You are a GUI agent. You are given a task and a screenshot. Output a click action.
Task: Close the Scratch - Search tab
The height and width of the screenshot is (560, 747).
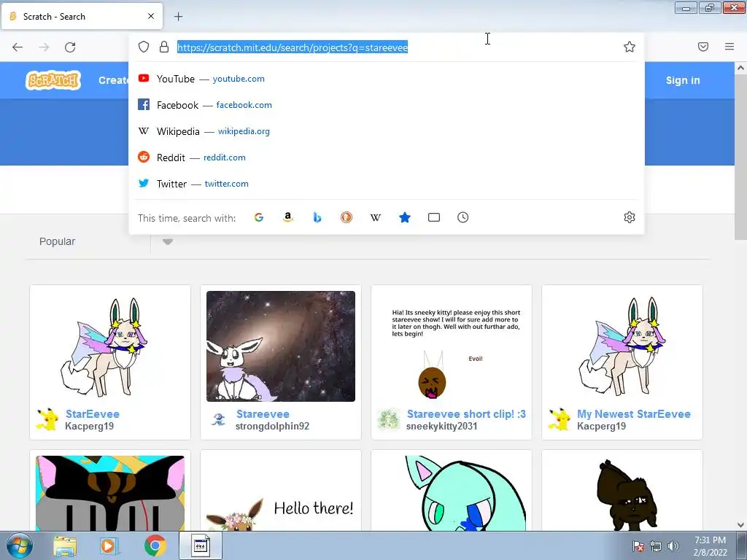pyautogui.click(x=151, y=16)
